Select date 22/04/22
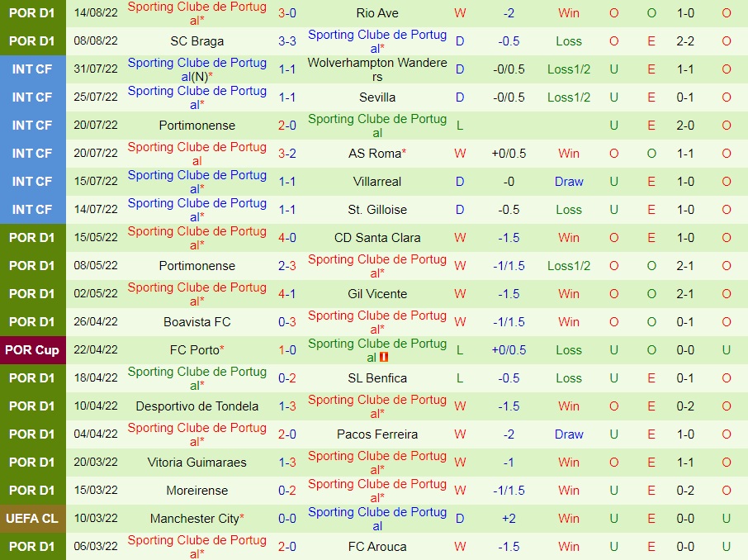 (x=96, y=350)
